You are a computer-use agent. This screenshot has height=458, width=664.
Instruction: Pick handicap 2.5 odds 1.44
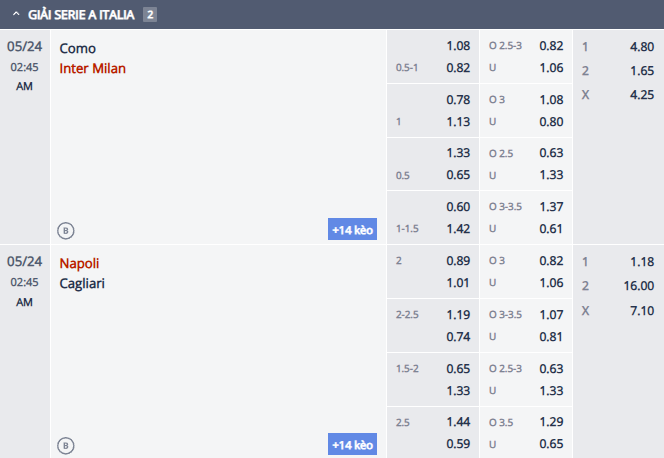tap(458, 422)
